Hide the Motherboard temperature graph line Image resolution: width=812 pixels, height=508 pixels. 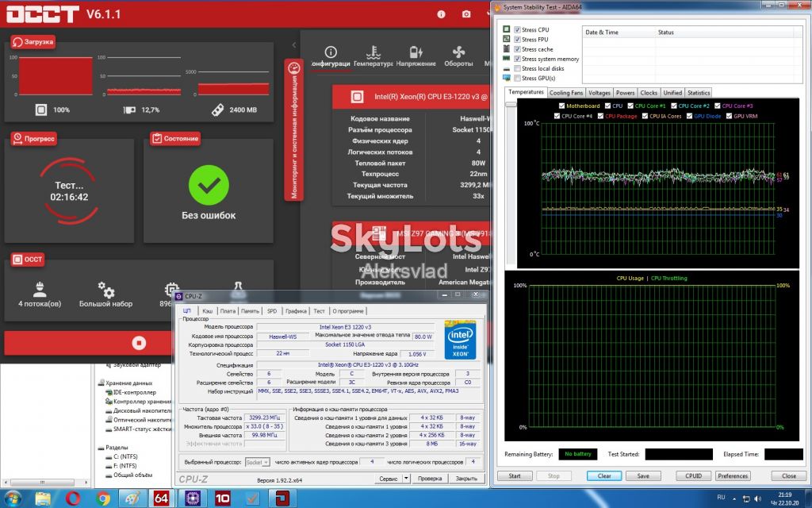562,106
